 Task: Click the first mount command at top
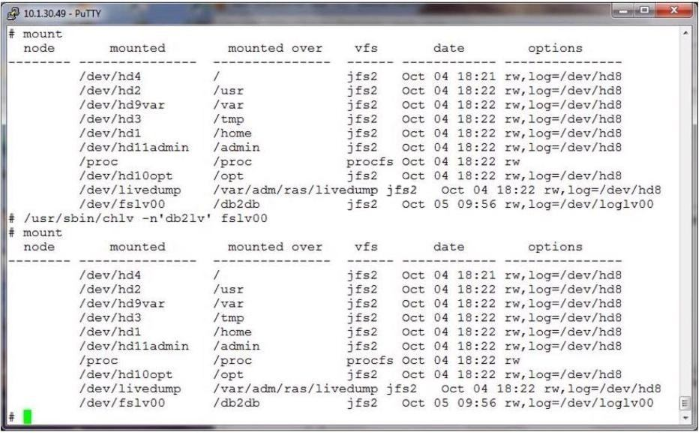42,34
